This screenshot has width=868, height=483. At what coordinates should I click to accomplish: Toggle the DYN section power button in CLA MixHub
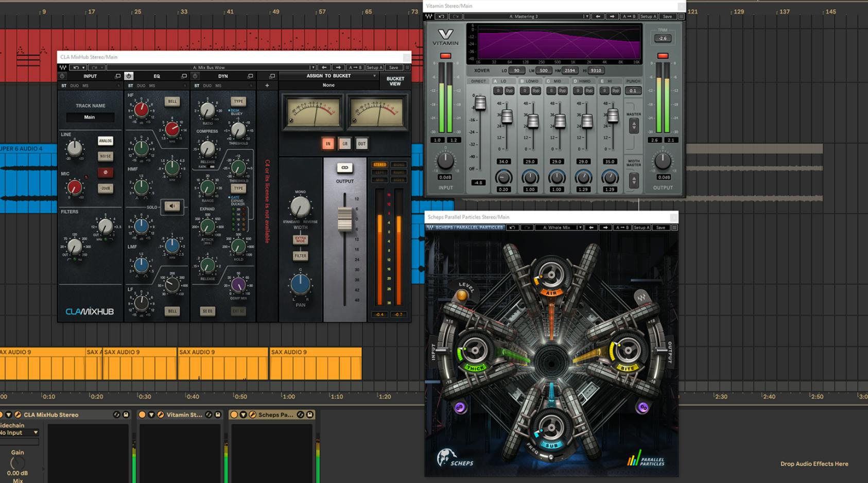tap(195, 76)
